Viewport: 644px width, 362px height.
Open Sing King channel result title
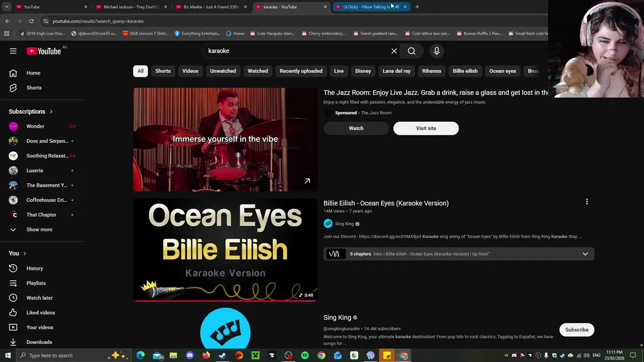pyautogui.click(x=337, y=318)
